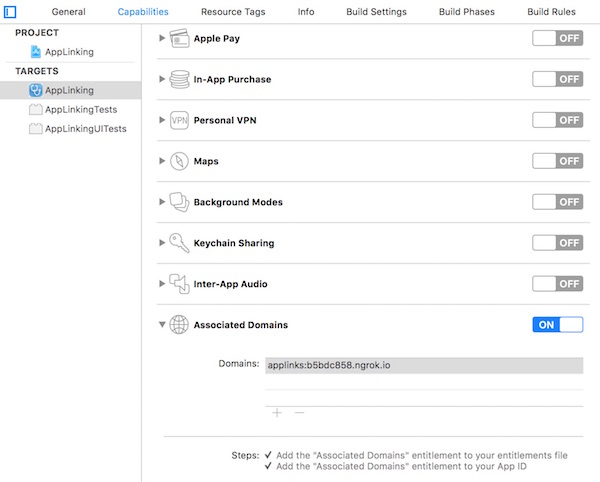Image resolution: width=600 pixels, height=482 pixels.
Task: Open the Build Phases tab
Action: [466, 12]
